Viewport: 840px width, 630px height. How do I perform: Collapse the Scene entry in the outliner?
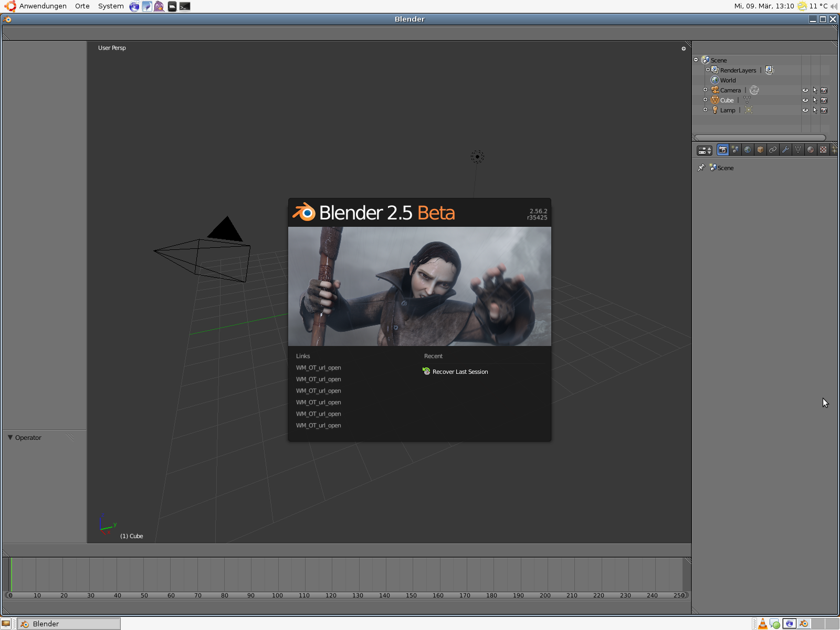696,60
